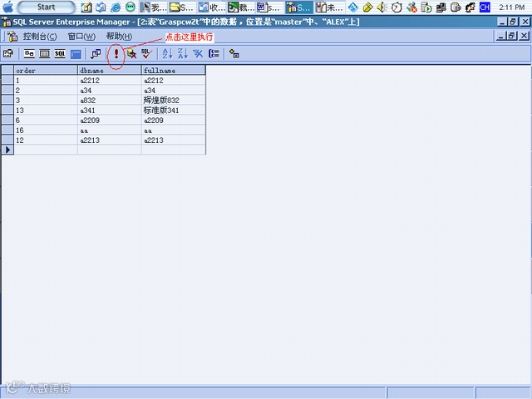This screenshot has height=399, width=532.
Task: Click the new-row selector with arrow marker
Action: [x=7, y=150]
